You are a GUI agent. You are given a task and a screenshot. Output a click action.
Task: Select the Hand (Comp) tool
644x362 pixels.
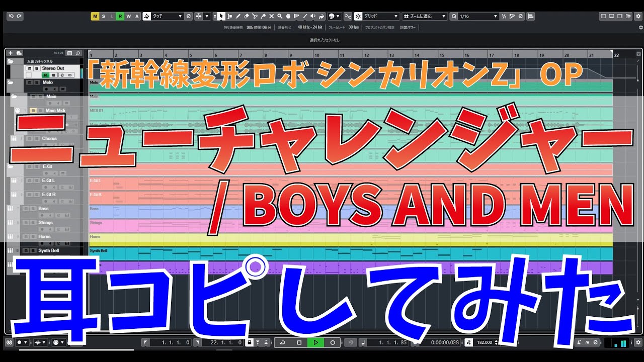288,16
